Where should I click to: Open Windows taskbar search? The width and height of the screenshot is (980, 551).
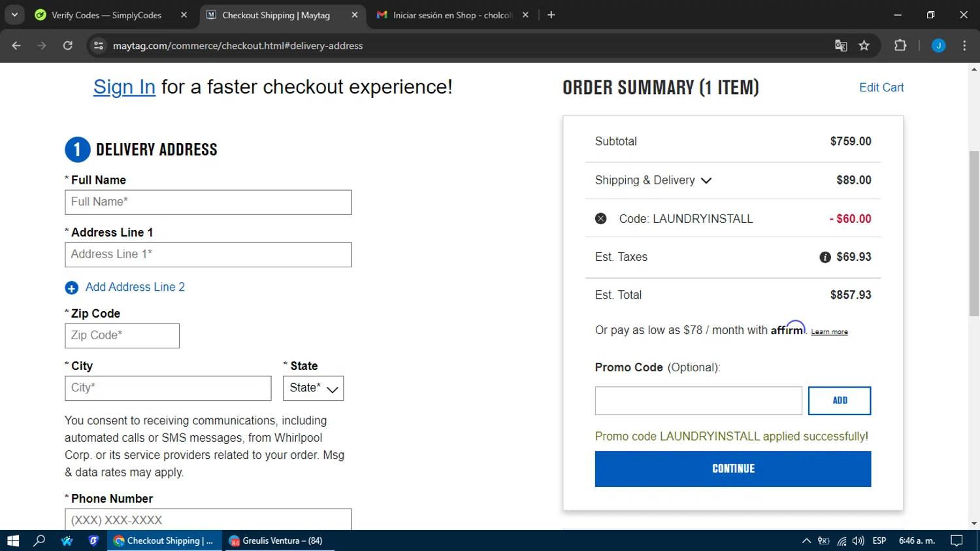pos(39,541)
